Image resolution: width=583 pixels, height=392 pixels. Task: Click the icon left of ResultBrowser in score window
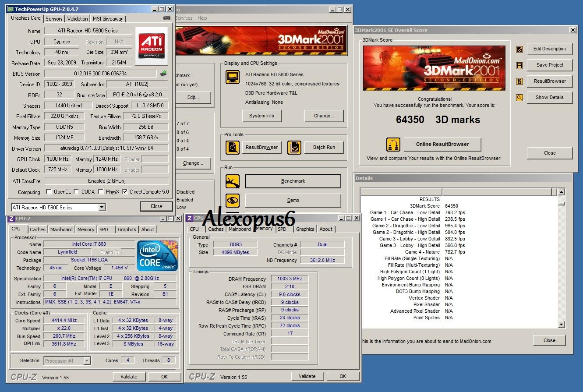click(519, 81)
